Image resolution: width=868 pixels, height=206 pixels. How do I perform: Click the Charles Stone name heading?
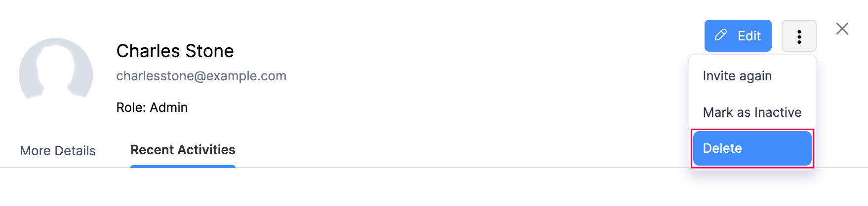tap(175, 51)
